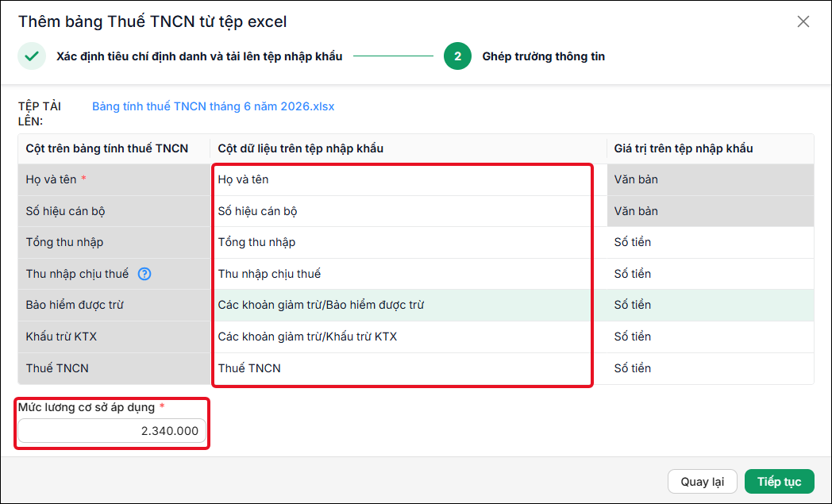Open the Thuế TNCN mapping dropdown
The image size is (832, 504).
(403, 369)
